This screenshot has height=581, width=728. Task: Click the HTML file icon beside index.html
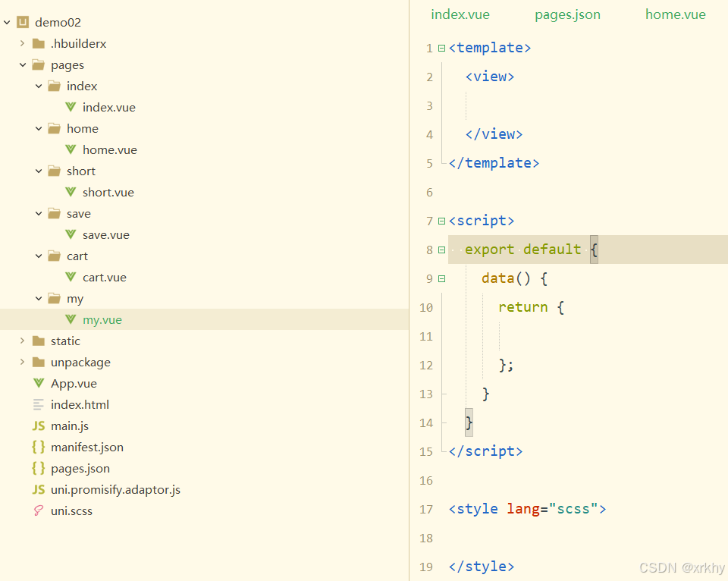[39, 404]
